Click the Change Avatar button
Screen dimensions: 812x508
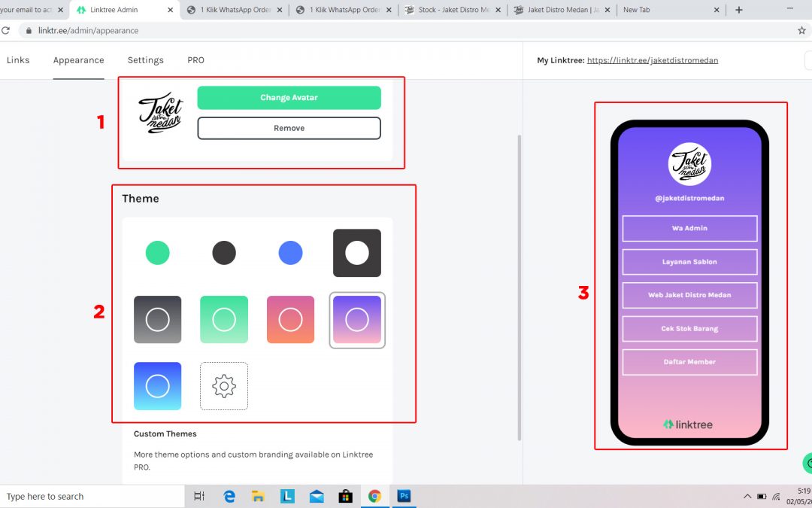(289, 97)
